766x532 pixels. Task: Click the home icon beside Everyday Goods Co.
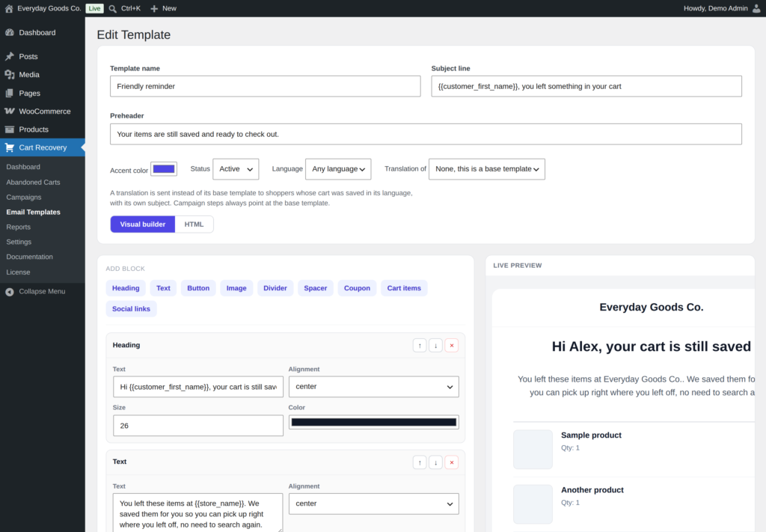pos(9,8)
